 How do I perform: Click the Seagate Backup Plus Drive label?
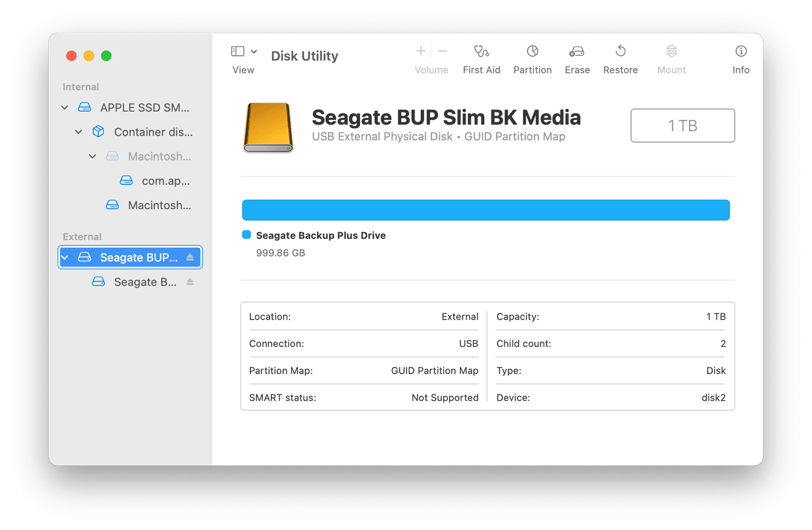[x=321, y=235]
